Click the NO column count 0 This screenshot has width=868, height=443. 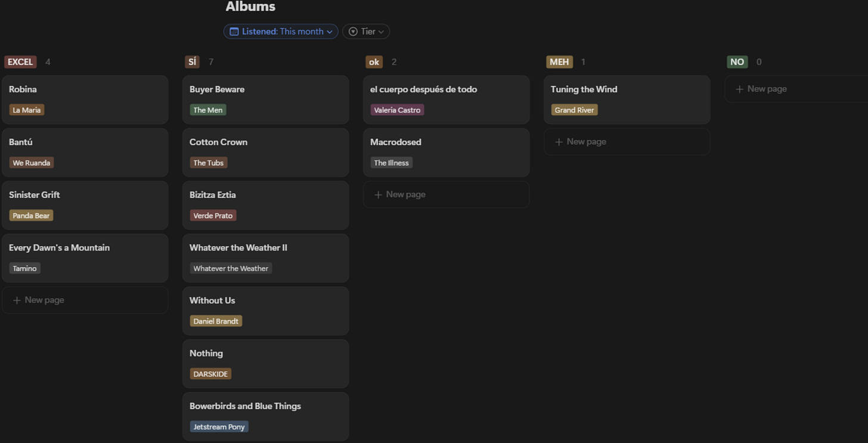pyautogui.click(x=759, y=62)
